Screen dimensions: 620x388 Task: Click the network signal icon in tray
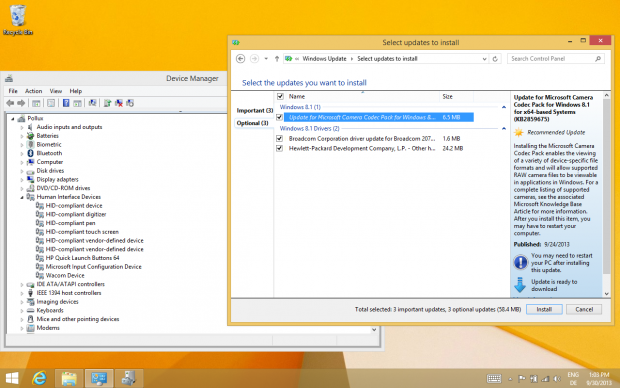click(545, 379)
